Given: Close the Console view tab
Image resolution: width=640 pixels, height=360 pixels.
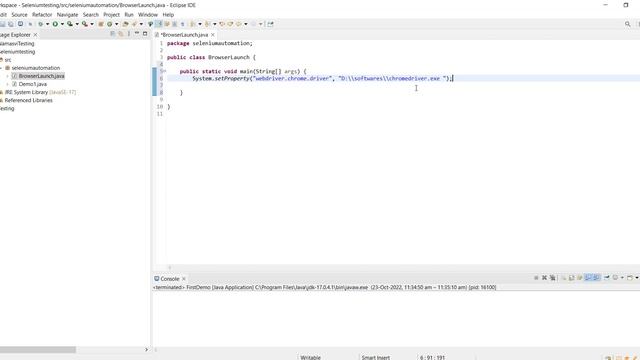Looking at the screenshot, I should click(184, 279).
